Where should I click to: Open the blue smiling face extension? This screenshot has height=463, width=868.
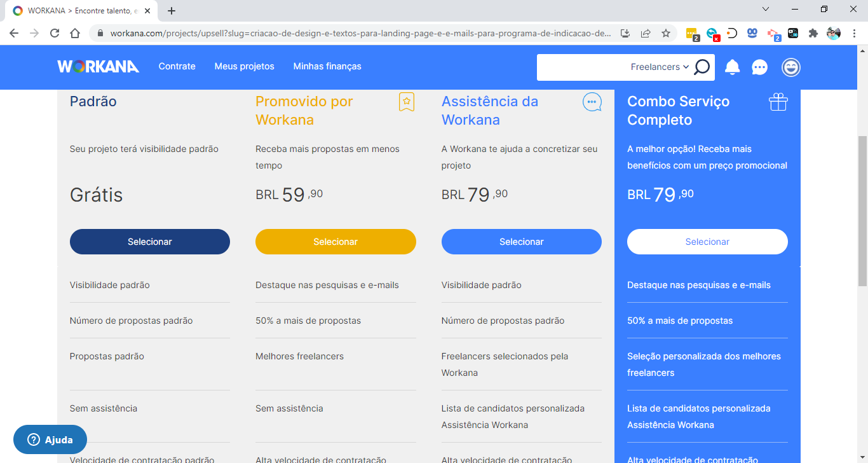coord(752,33)
